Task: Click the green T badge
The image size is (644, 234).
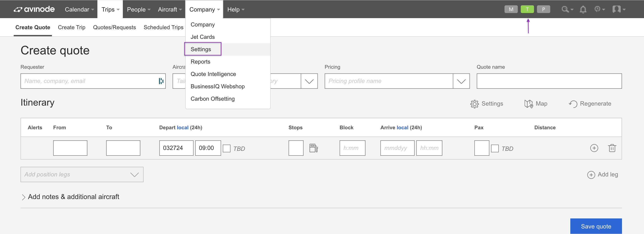Action: click(527, 9)
